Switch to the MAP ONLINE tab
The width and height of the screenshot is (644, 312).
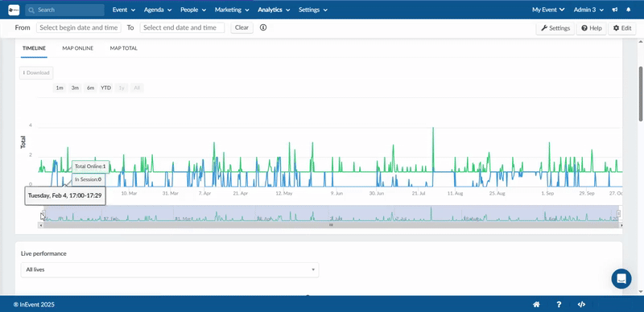77,48
